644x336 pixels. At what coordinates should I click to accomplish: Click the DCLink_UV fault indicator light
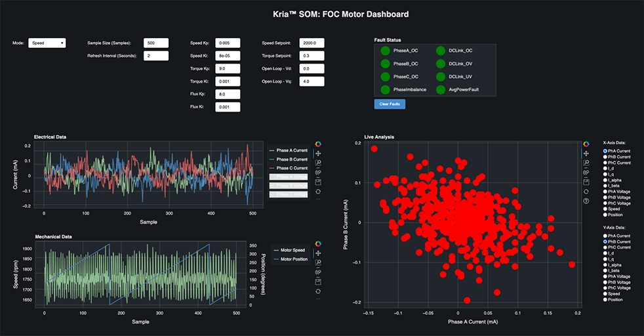tap(441, 77)
